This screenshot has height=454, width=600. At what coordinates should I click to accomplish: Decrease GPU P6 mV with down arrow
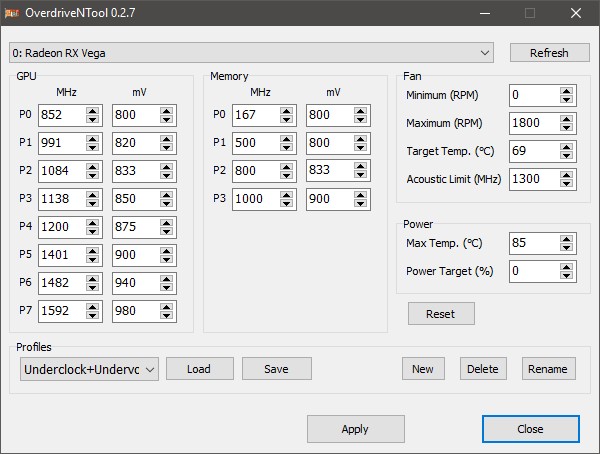tap(166, 287)
